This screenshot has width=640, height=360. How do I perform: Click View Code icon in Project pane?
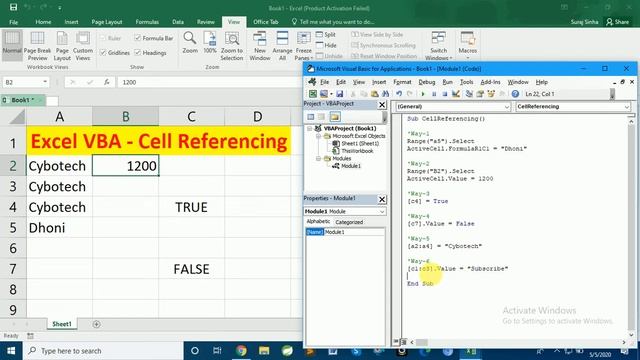point(311,117)
